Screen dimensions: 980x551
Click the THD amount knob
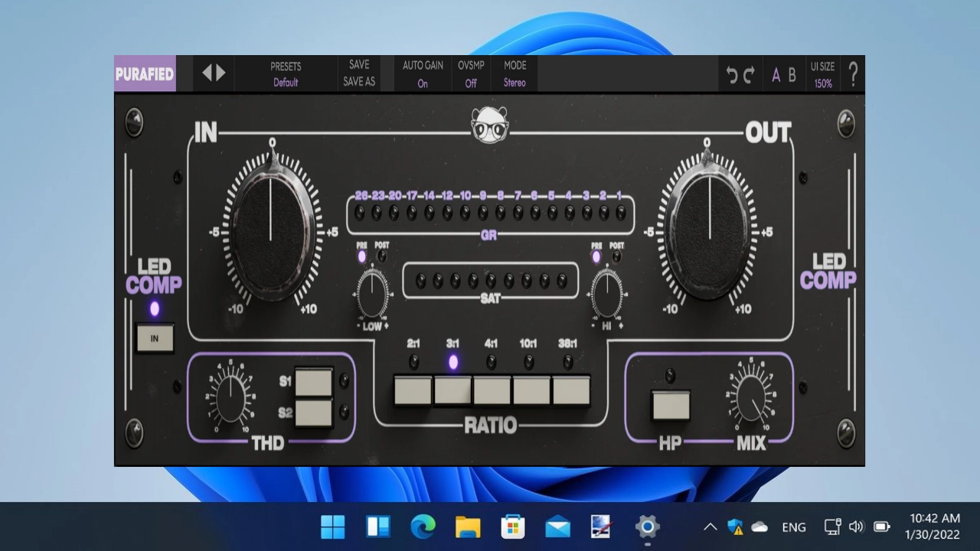pos(230,398)
